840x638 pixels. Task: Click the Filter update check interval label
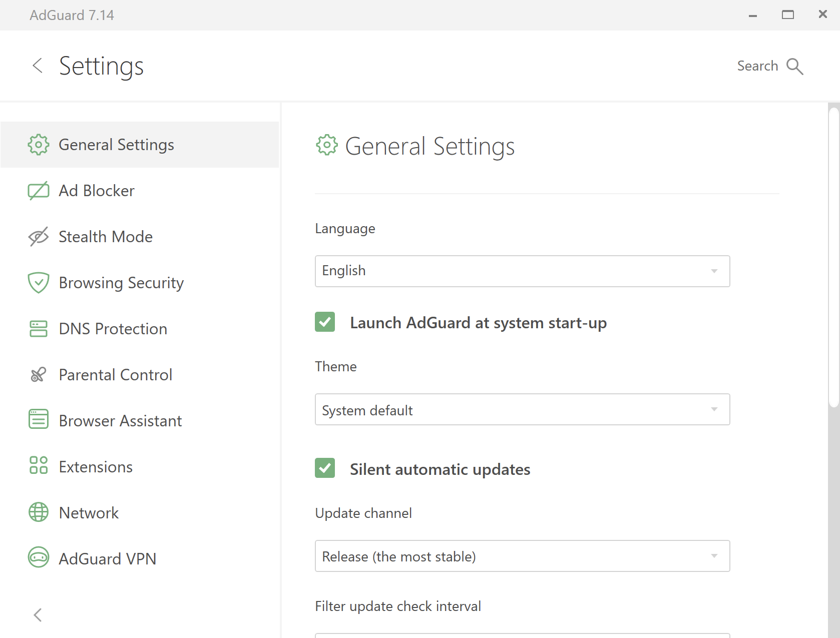tap(398, 606)
